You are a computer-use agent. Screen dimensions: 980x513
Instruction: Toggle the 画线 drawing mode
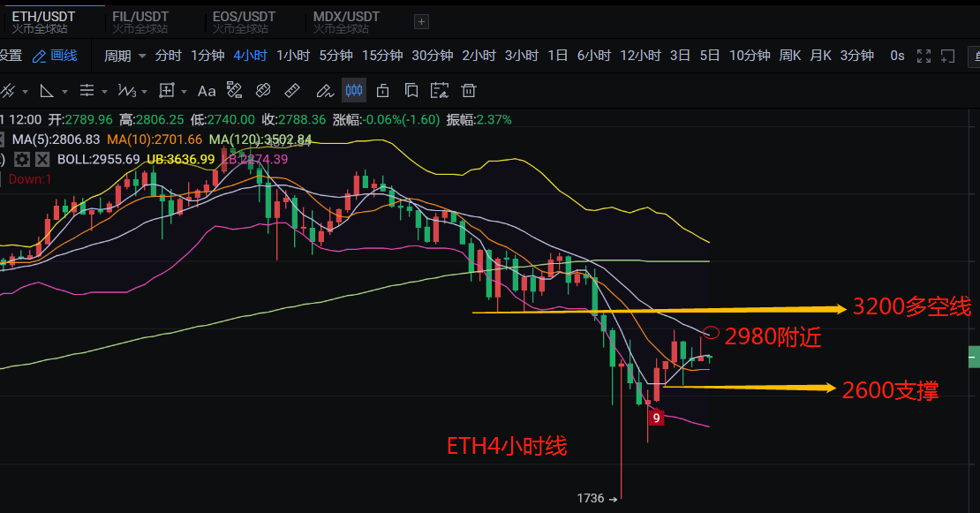click(x=55, y=56)
